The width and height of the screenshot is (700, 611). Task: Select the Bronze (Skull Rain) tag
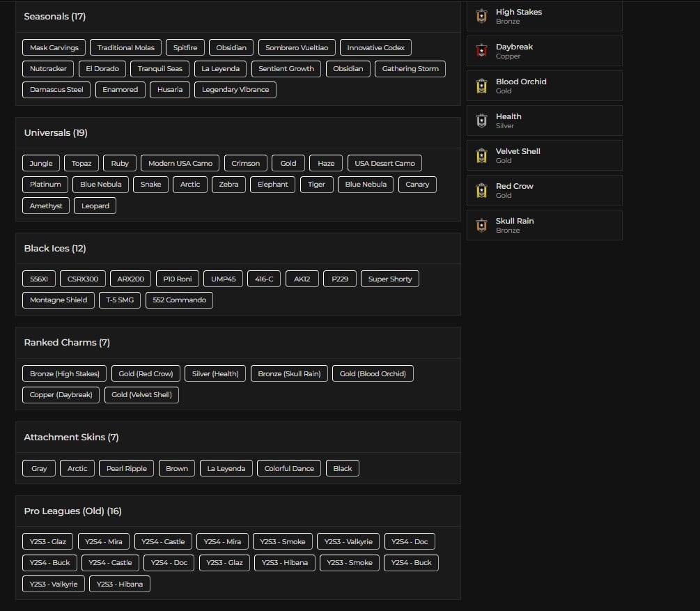click(x=289, y=373)
